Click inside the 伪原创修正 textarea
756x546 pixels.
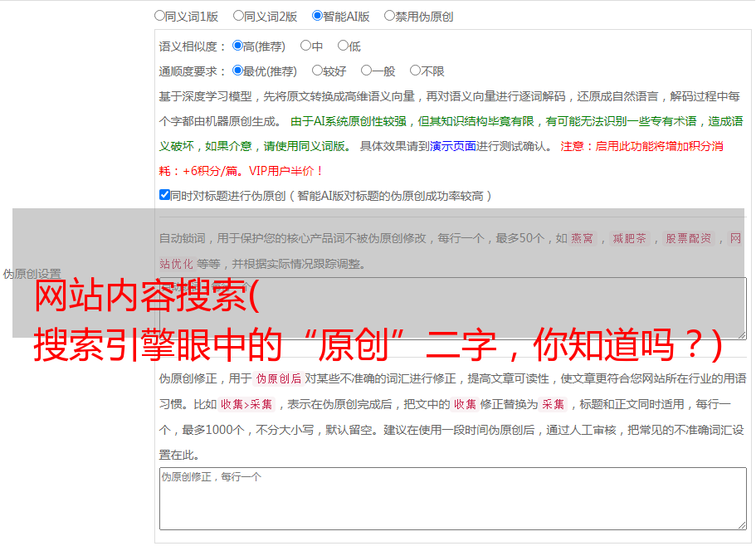point(453,499)
